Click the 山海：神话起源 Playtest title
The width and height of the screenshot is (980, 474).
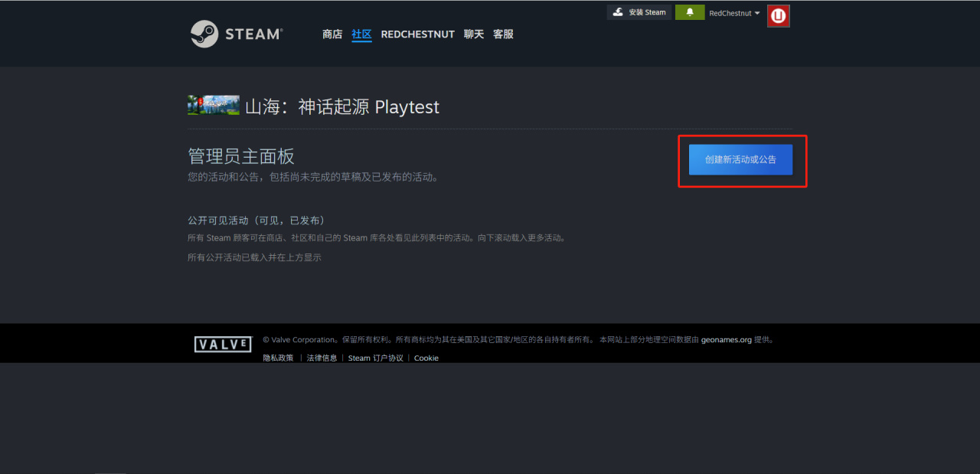(x=342, y=106)
